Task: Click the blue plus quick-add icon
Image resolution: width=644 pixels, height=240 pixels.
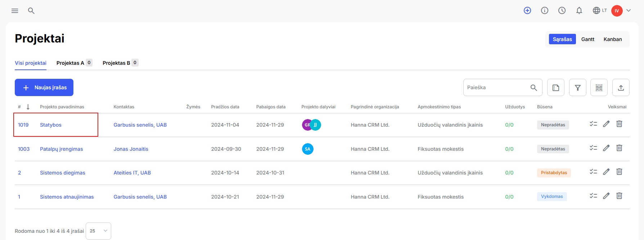Action: tap(527, 10)
